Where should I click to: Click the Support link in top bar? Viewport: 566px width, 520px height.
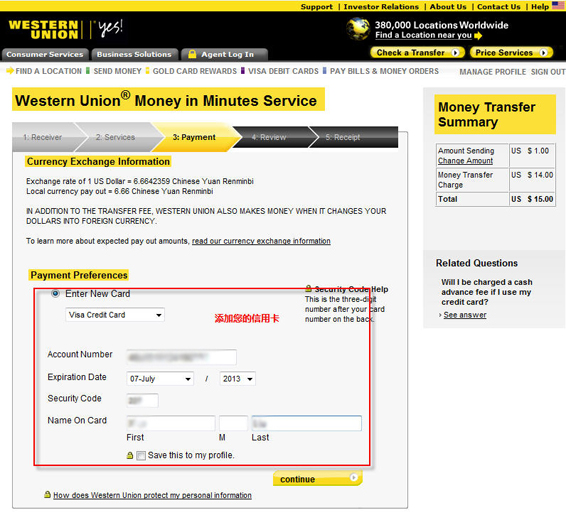(317, 6)
